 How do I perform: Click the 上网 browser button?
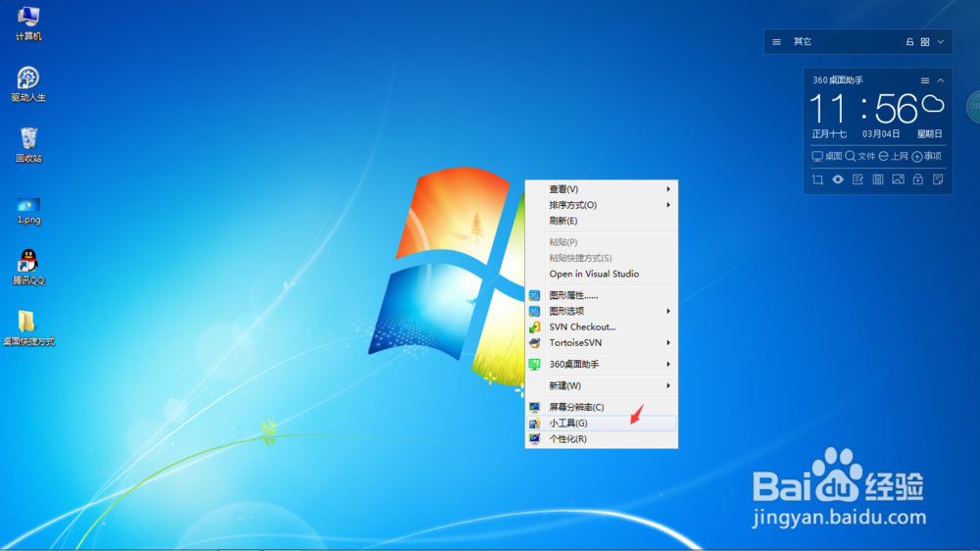(x=893, y=156)
